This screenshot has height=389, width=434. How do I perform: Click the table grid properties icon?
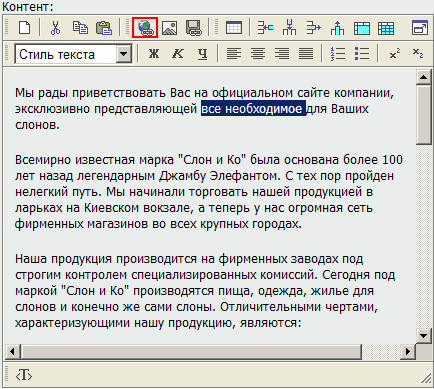tap(386, 28)
